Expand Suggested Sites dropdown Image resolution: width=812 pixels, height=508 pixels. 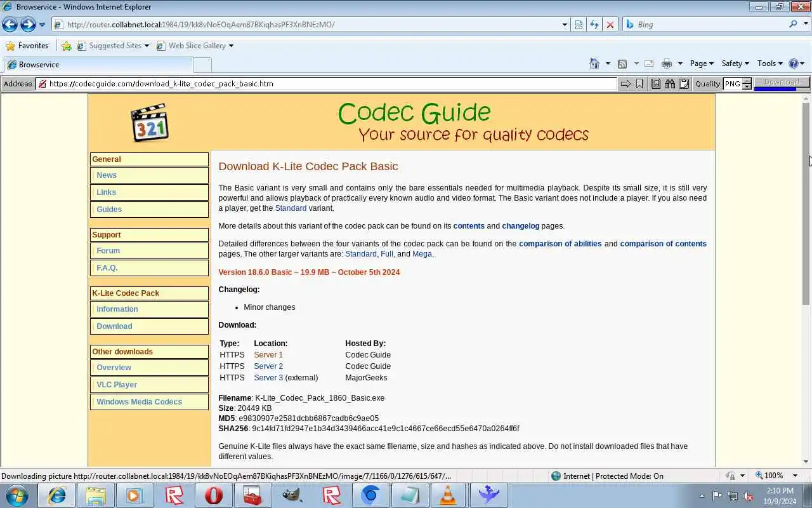point(147,46)
